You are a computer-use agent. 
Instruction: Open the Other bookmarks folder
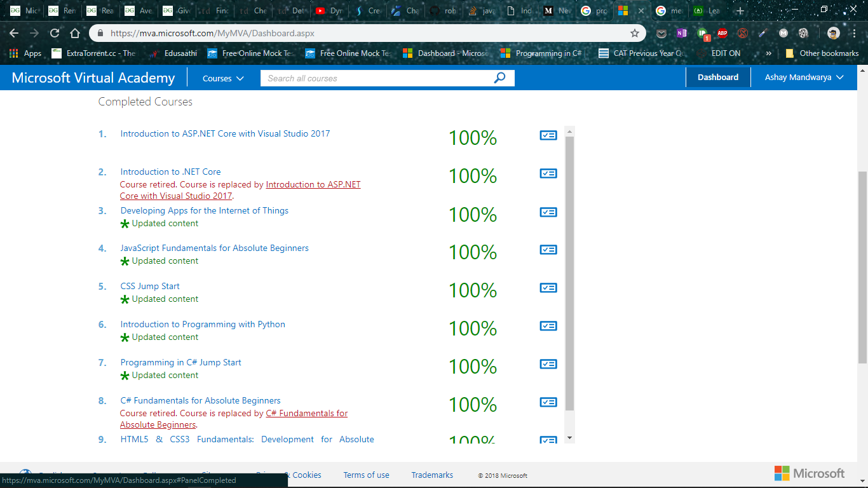(822, 53)
